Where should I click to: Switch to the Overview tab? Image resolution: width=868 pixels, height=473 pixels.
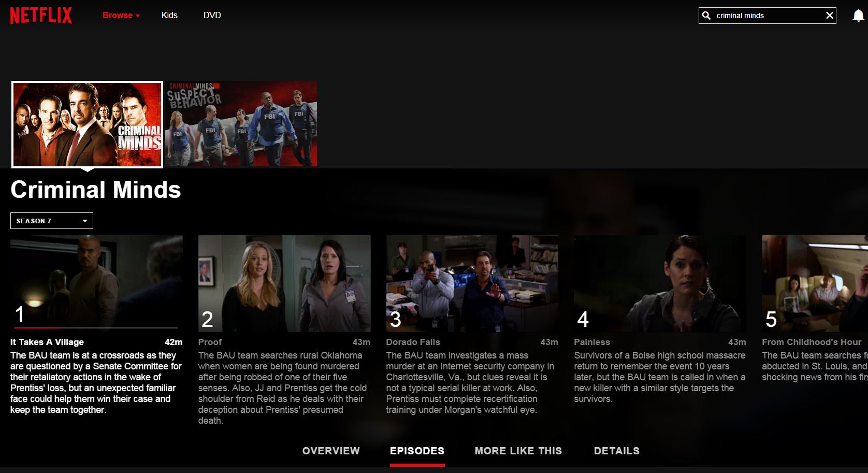click(x=331, y=451)
